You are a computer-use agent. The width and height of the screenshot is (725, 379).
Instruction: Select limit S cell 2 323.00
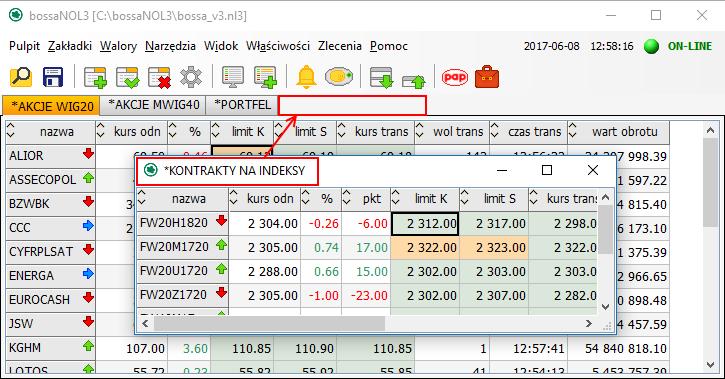[x=494, y=248]
